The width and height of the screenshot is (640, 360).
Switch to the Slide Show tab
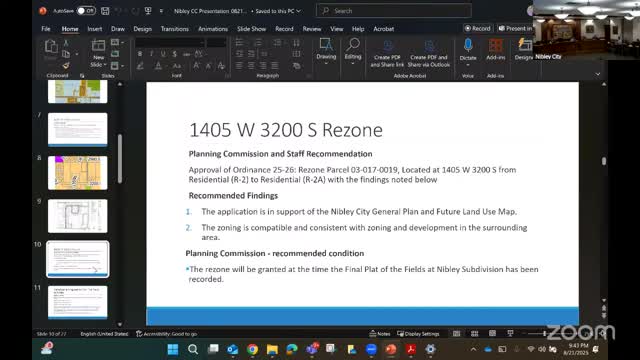click(251, 29)
